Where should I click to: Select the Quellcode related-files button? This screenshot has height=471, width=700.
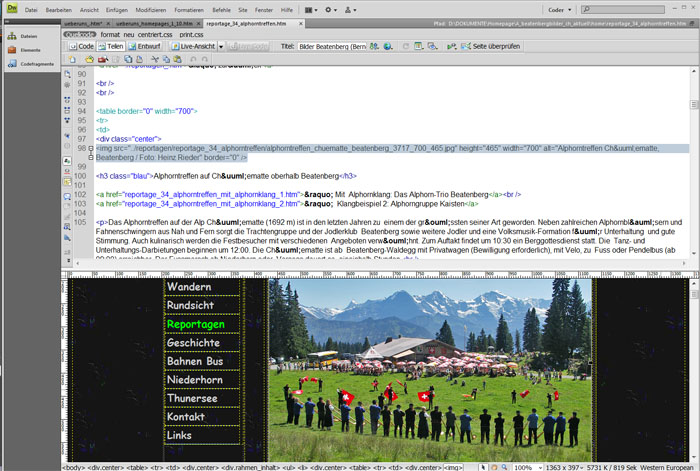79,34
